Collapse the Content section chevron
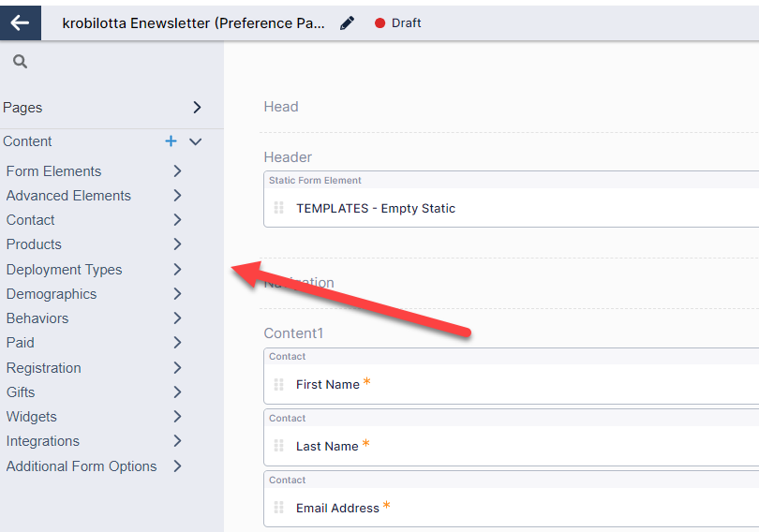This screenshot has width=759, height=532. coord(195,141)
